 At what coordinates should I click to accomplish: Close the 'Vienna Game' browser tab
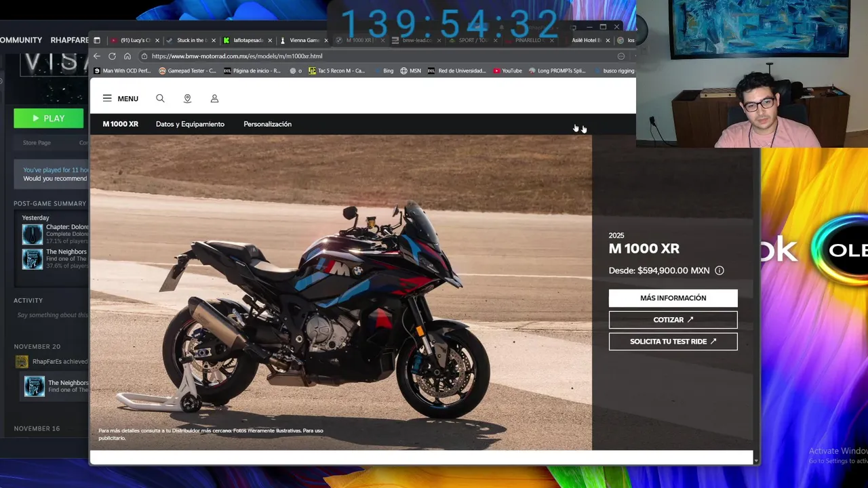pyautogui.click(x=326, y=41)
